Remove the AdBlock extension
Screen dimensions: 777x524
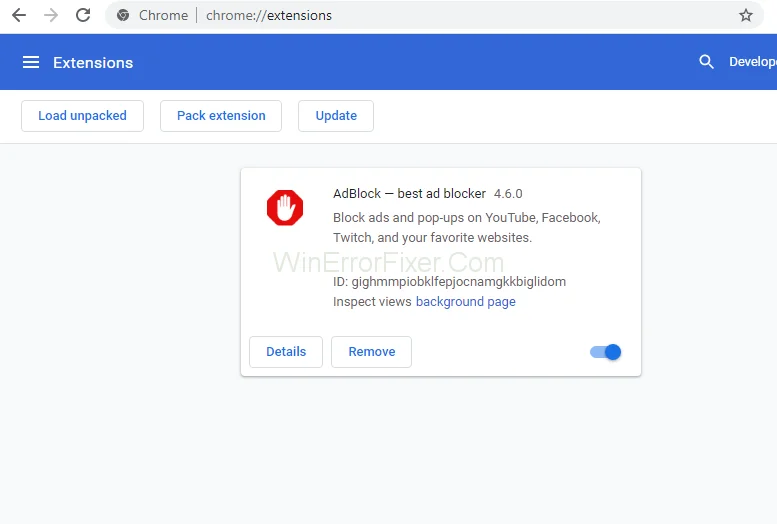372,352
